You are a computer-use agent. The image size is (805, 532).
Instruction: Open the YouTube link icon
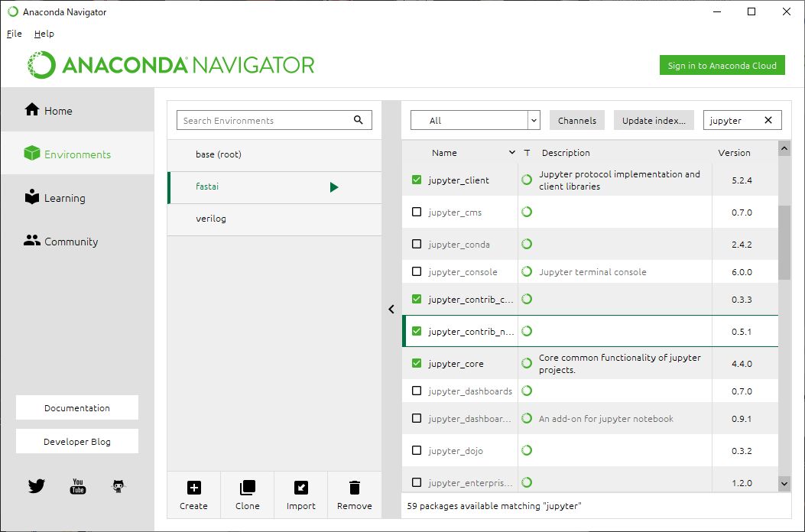(77, 486)
